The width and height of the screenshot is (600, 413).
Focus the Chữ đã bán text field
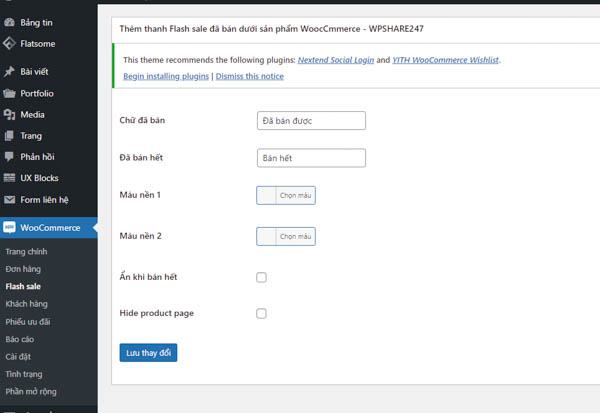(x=311, y=120)
